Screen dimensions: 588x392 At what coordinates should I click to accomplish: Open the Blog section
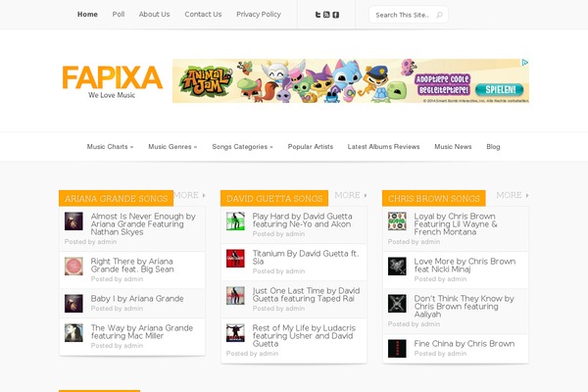pos(493,147)
